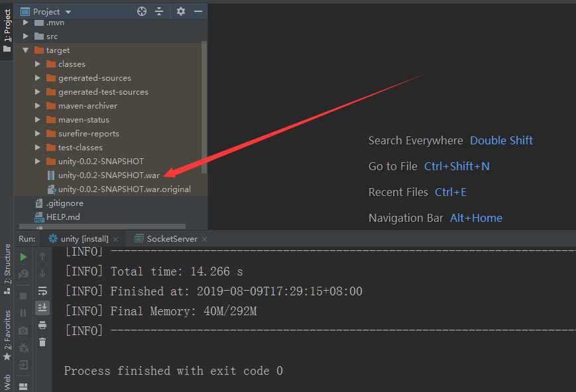
Task: Expand the classes folder
Action: [38, 64]
